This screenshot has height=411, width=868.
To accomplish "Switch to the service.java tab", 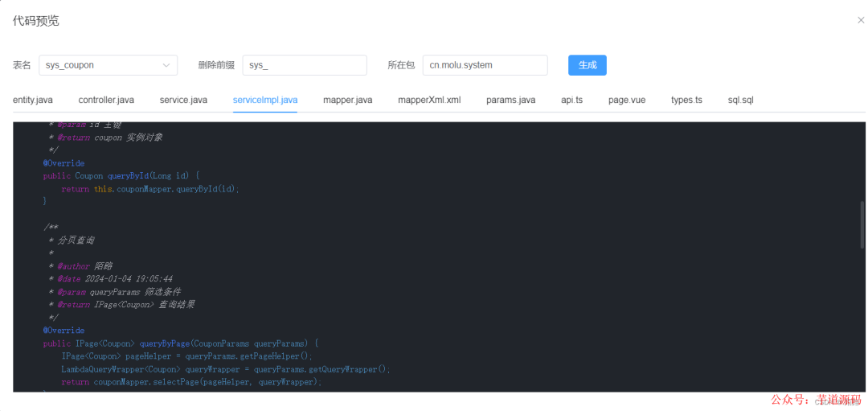I will pyautogui.click(x=183, y=101).
